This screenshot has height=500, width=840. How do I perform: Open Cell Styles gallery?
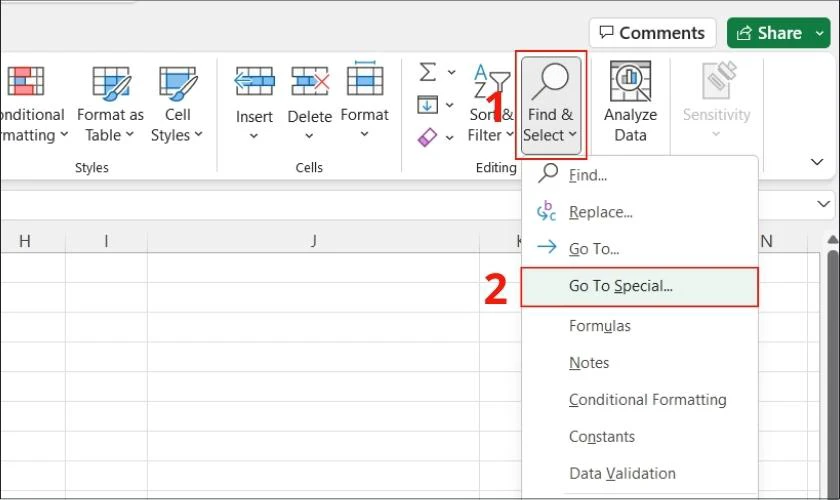(x=177, y=105)
